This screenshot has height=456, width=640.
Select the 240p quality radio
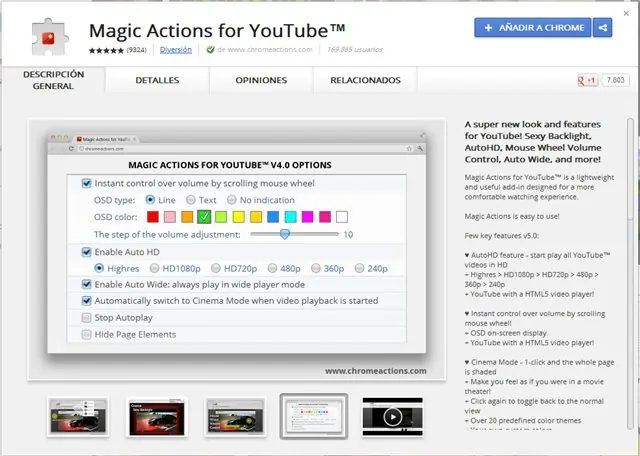coord(359,268)
